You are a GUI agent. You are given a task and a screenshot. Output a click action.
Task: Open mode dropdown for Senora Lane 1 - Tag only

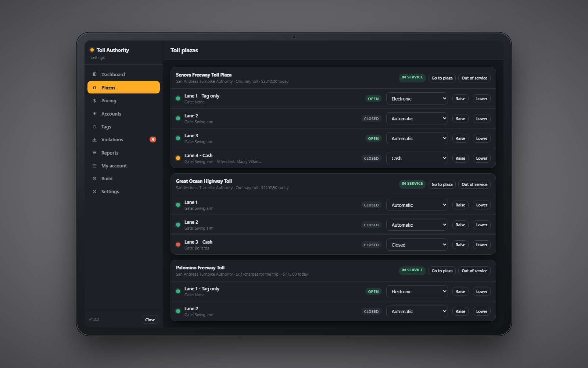coord(417,99)
